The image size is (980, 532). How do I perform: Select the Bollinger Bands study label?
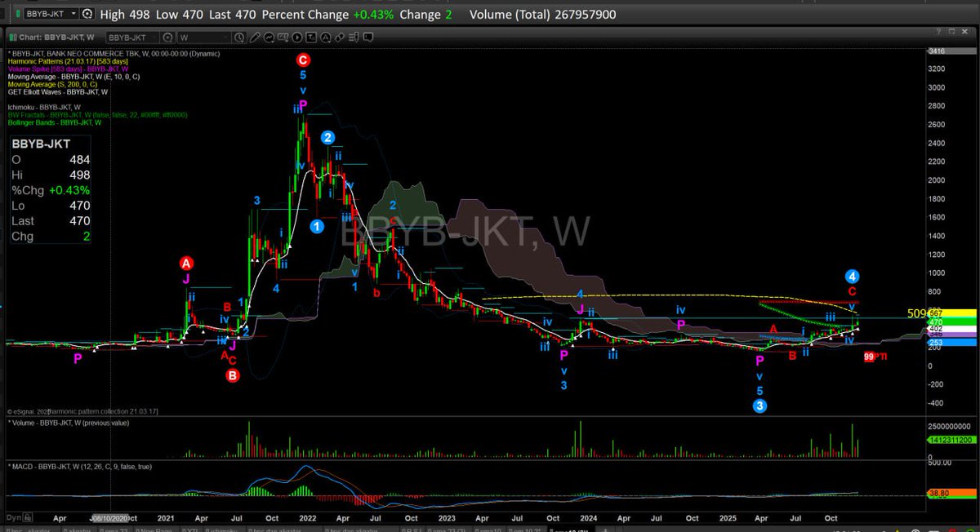55,122
